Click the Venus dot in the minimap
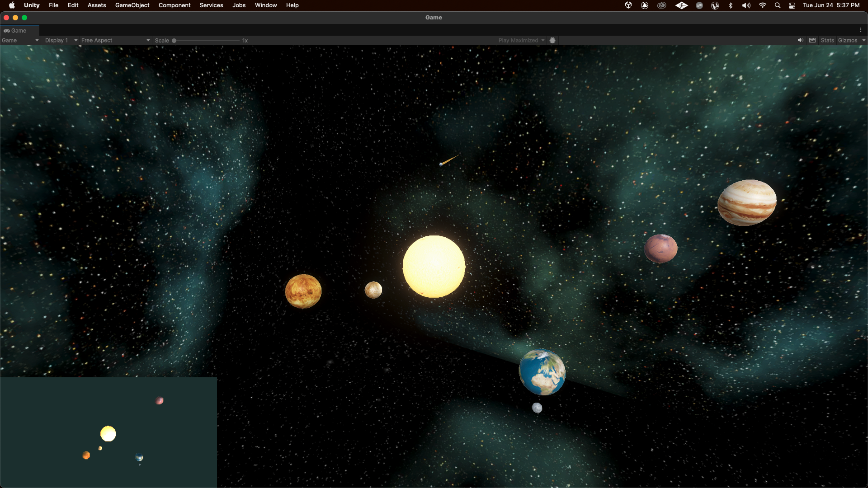Image resolution: width=868 pixels, height=488 pixels. (86, 455)
